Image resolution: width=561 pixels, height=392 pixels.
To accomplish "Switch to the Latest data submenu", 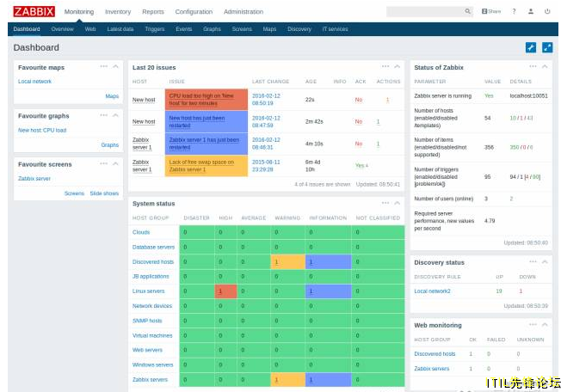I will tap(120, 29).
